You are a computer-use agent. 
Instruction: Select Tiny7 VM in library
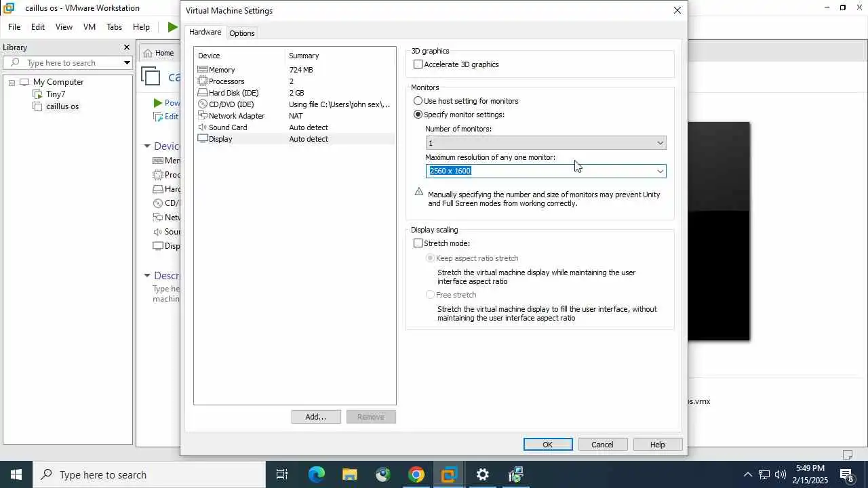[x=56, y=94]
